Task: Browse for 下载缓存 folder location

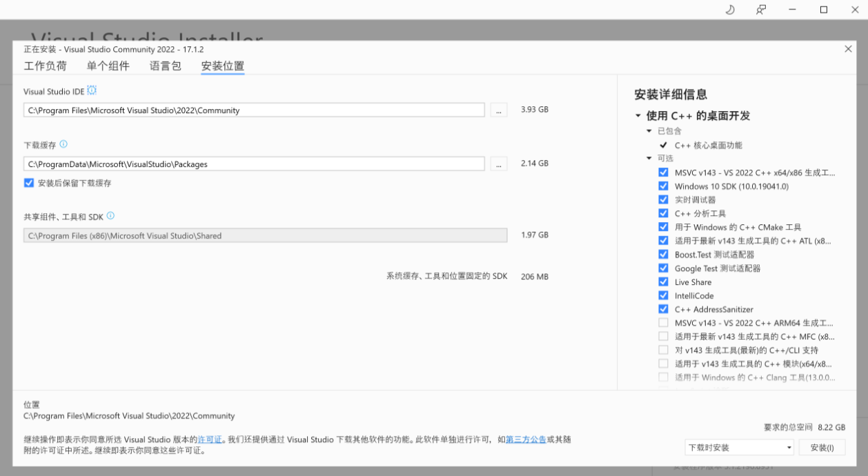Action: pos(499,164)
